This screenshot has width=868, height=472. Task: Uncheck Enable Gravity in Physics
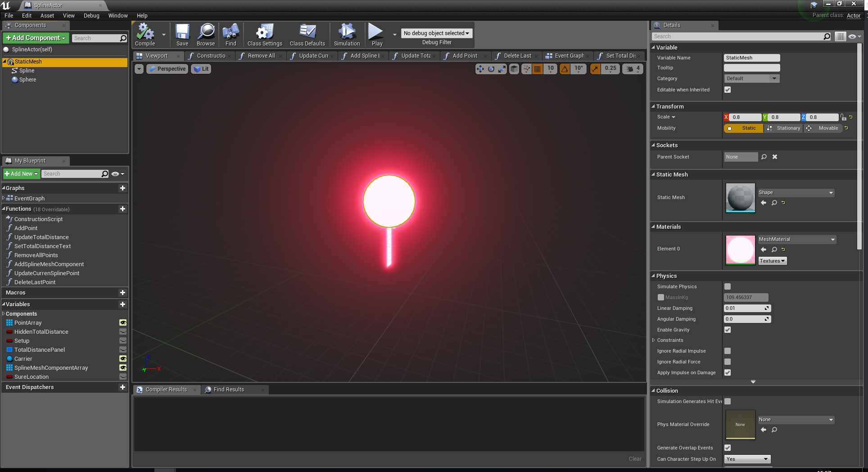(728, 330)
